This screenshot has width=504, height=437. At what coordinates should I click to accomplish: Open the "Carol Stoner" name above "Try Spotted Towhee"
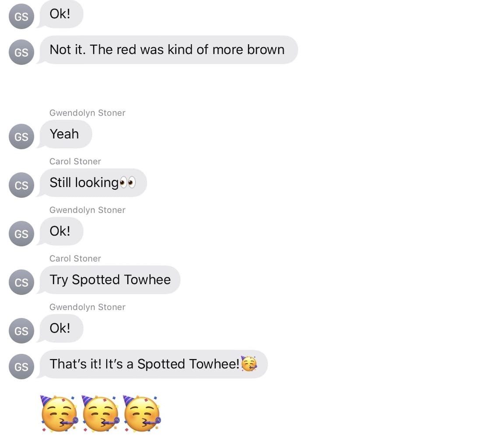pos(75,259)
